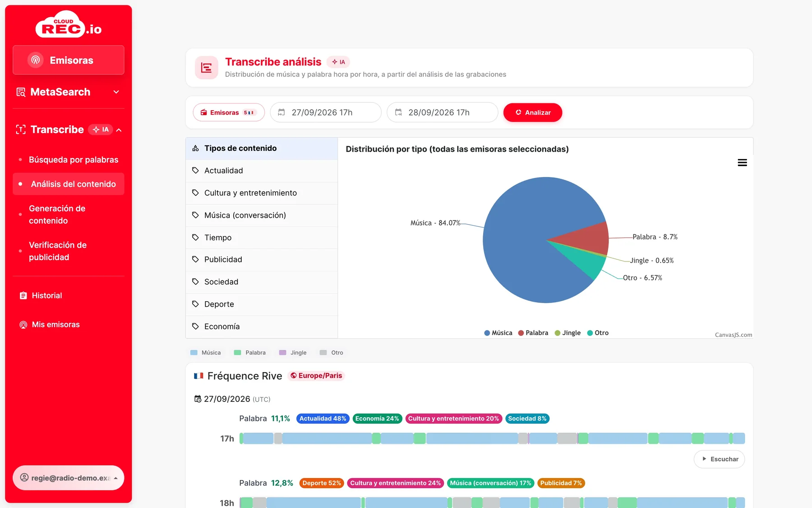Click the Transcribe análisis header chart icon
The width and height of the screenshot is (812, 508).
coord(207,68)
